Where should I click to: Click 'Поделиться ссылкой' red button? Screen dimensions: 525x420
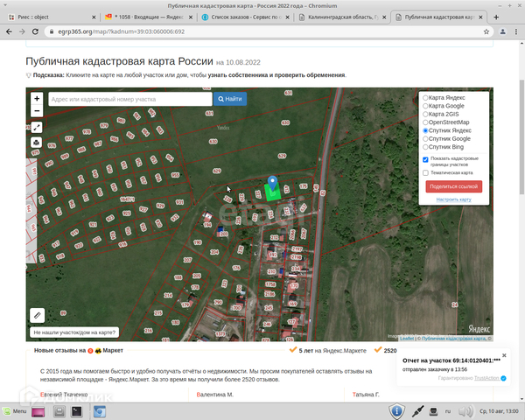453,186
